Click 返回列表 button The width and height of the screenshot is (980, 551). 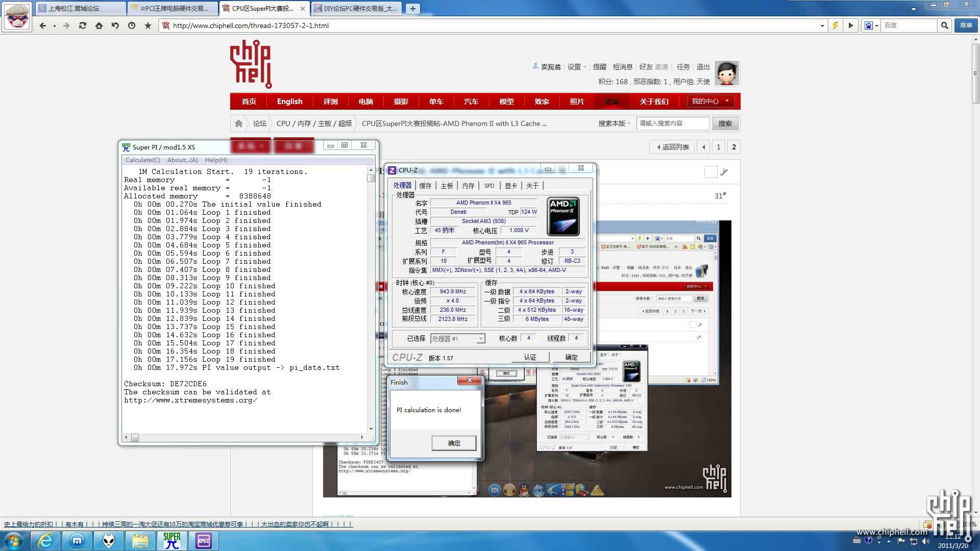(672, 147)
